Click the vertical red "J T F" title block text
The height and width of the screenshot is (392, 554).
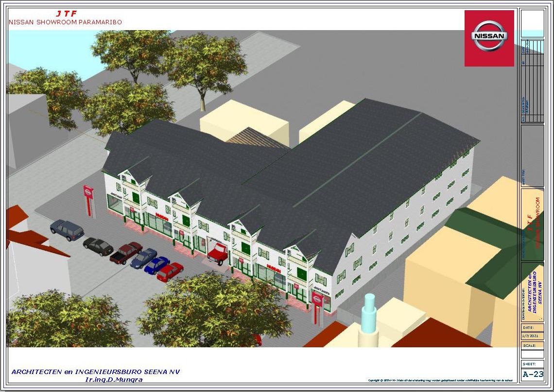point(530,223)
